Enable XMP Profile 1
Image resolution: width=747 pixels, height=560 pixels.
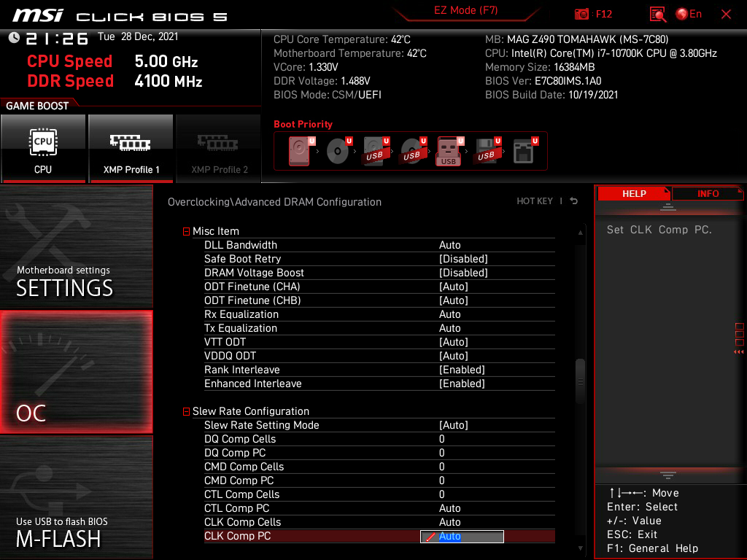[x=131, y=148]
